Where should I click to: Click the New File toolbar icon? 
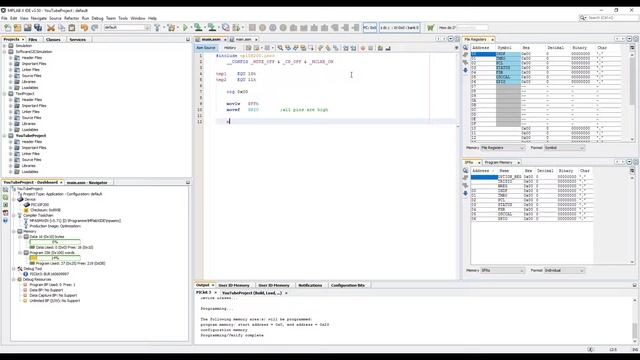point(7,28)
